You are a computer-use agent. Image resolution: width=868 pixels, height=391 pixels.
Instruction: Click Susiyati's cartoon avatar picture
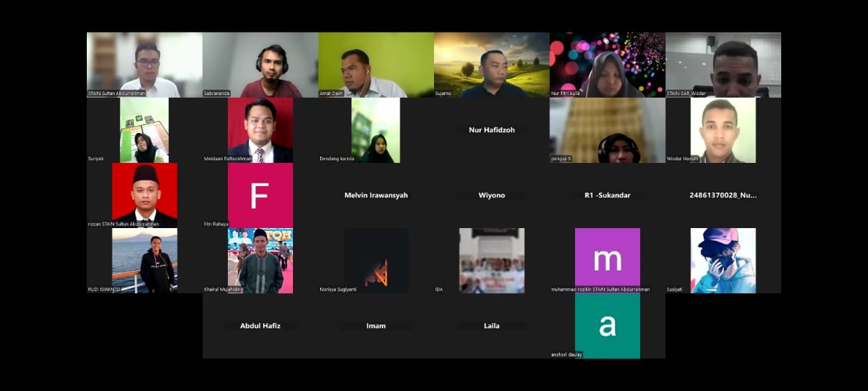pyautogui.click(x=724, y=261)
